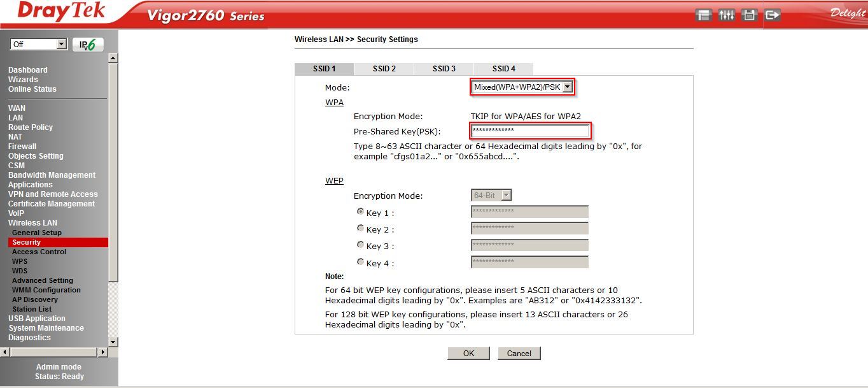The image size is (868, 388).
Task: Open the sliders settings icon in header
Action: [726, 15]
